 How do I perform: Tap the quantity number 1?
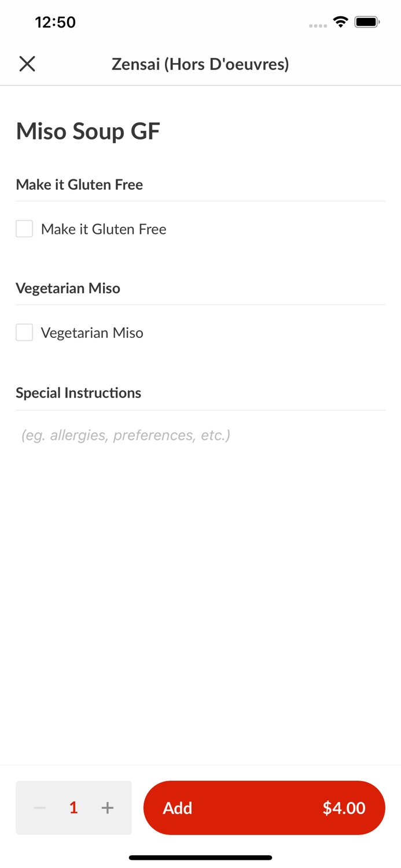73,808
